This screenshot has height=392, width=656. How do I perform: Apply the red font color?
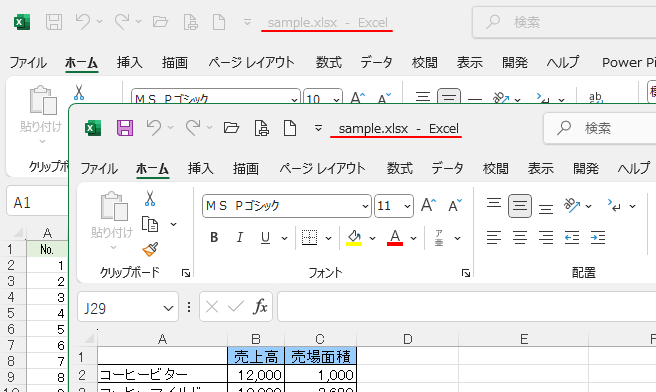tap(395, 238)
